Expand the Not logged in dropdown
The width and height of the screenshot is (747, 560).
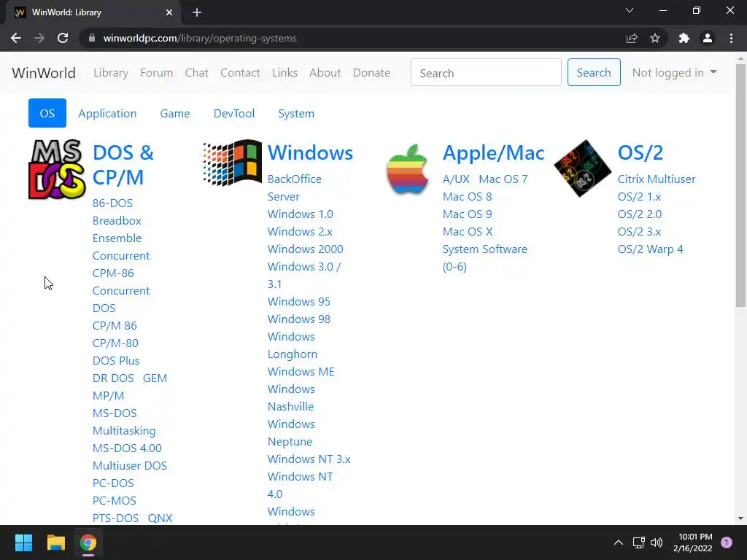pyautogui.click(x=674, y=72)
